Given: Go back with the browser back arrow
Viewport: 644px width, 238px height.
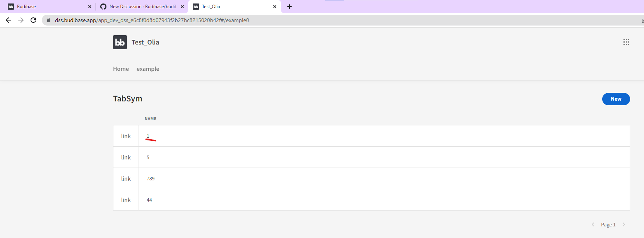Looking at the screenshot, I should (x=9, y=20).
